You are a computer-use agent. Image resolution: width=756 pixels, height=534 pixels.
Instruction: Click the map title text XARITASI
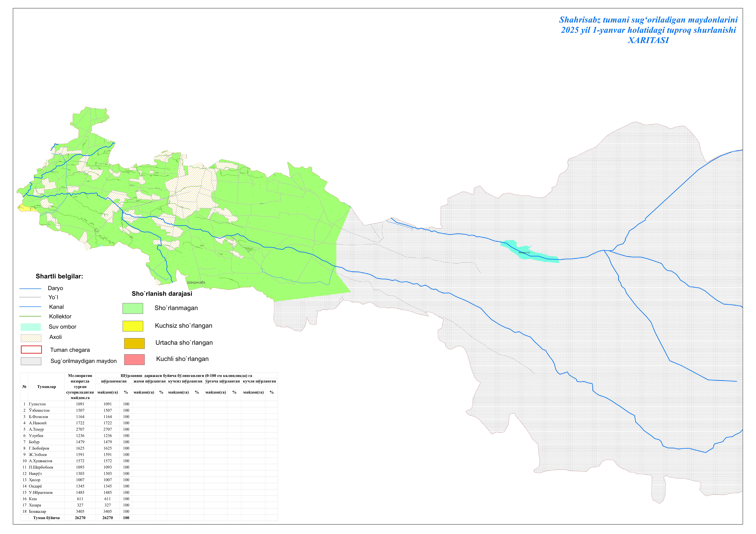(648, 40)
